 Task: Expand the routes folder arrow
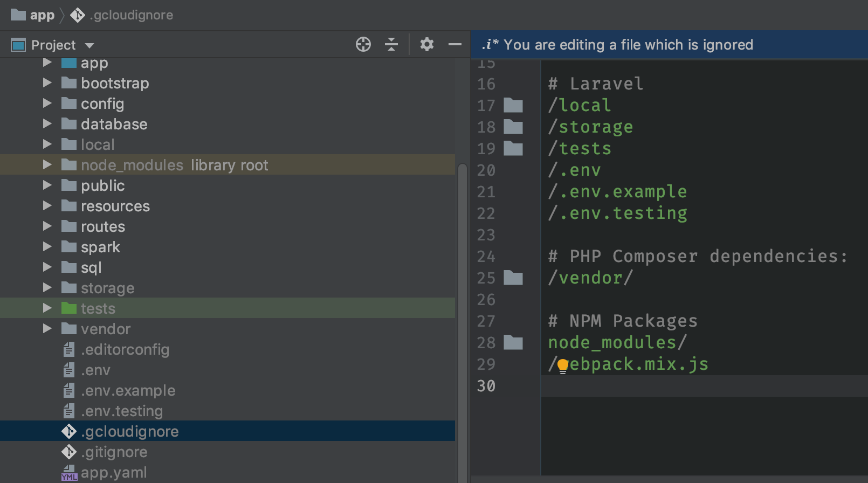pyautogui.click(x=47, y=226)
